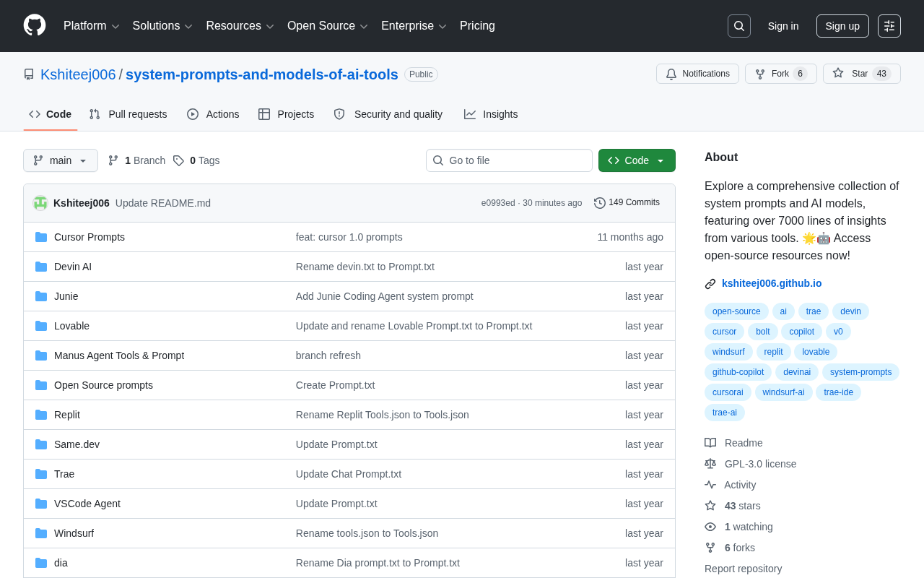
Task: Click the Go to file search field
Action: click(509, 160)
